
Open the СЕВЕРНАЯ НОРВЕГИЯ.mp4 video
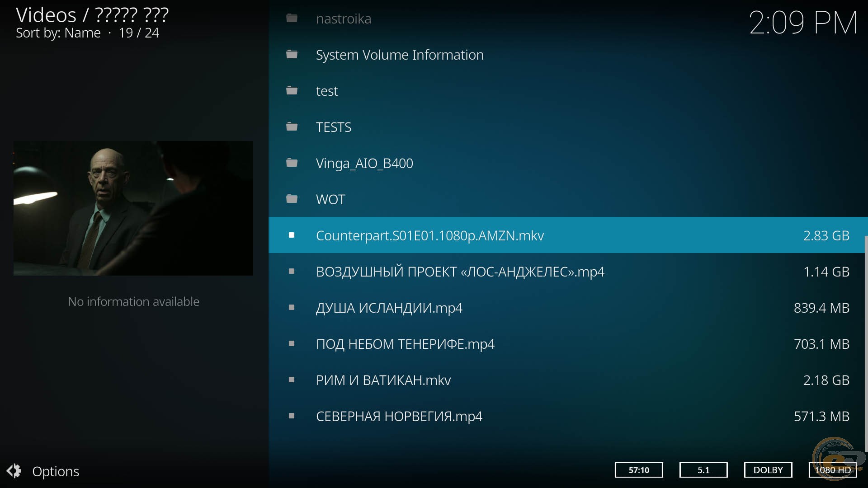point(399,416)
